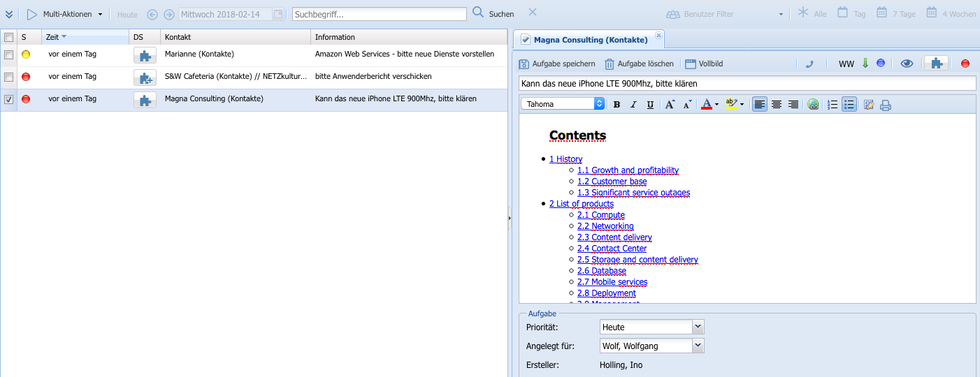Click the print icon in editor toolbar
This screenshot has height=377, width=980.
pyautogui.click(x=886, y=105)
